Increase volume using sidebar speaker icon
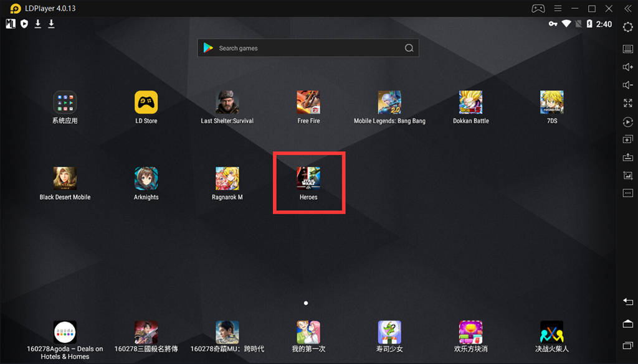This screenshot has width=638, height=364. 627,67
